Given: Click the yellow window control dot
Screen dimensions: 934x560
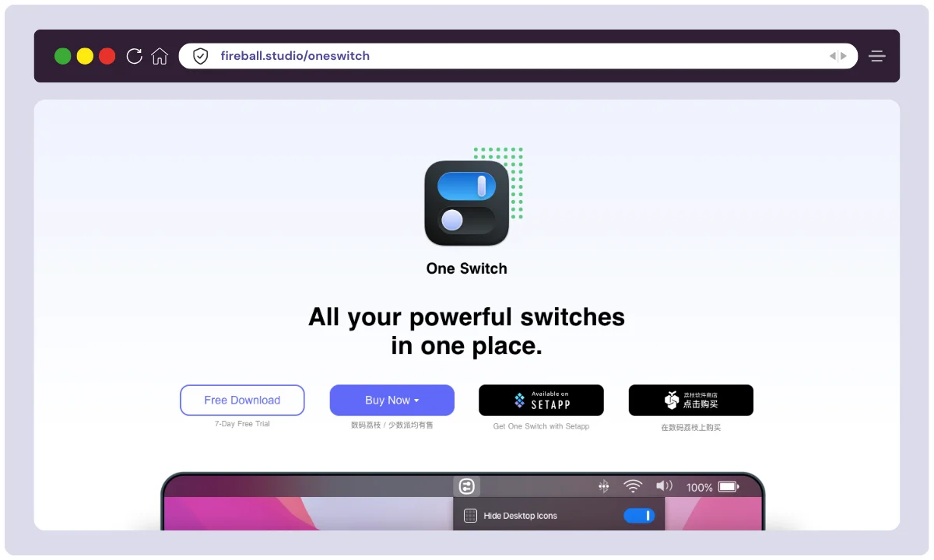Looking at the screenshot, I should [x=85, y=56].
